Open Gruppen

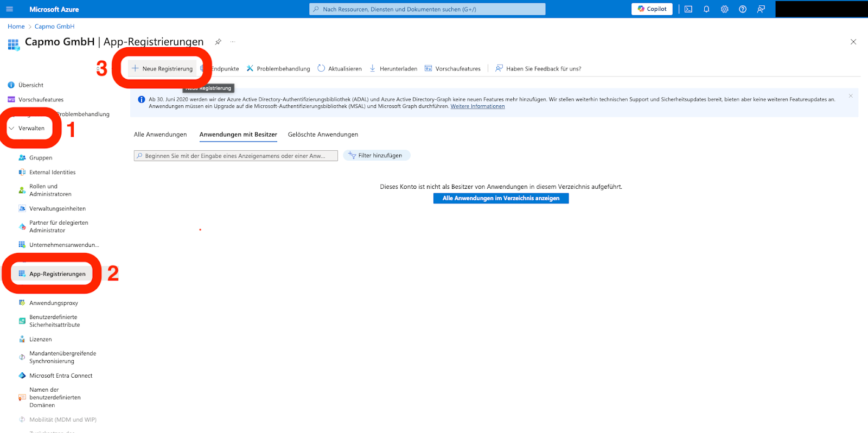click(x=41, y=158)
